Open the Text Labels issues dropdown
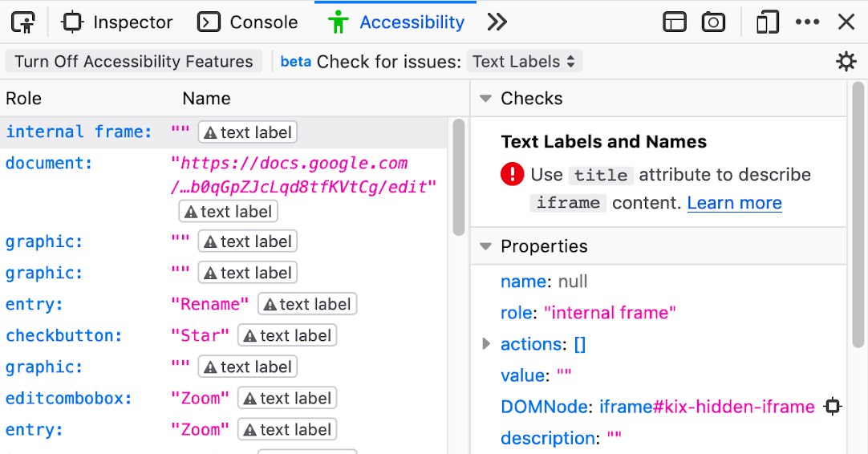The height and width of the screenshot is (454, 868). coord(524,62)
